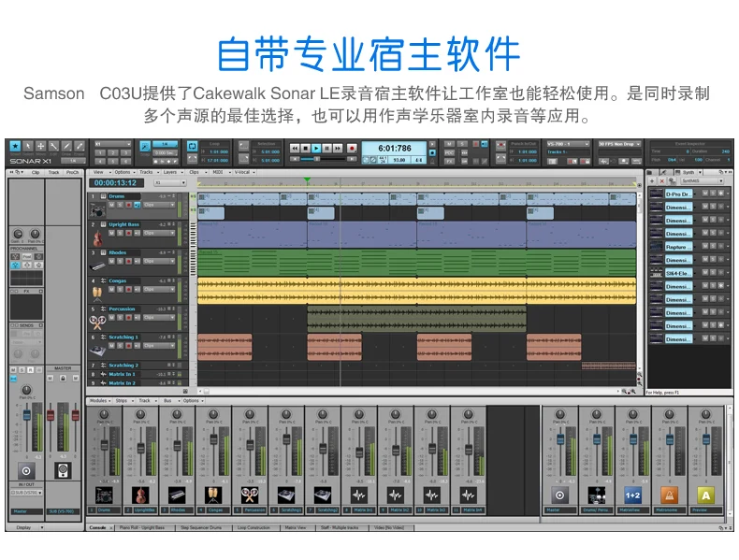Open Upright Bass Clips edit filter dropdown
This screenshot has width=739, height=560.
pyautogui.click(x=159, y=233)
